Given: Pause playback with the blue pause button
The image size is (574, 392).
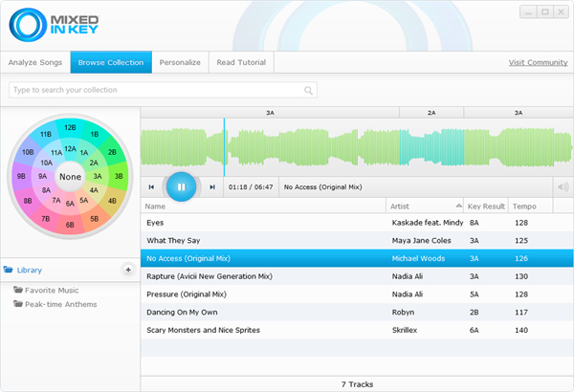Looking at the screenshot, I should (182, 186).
